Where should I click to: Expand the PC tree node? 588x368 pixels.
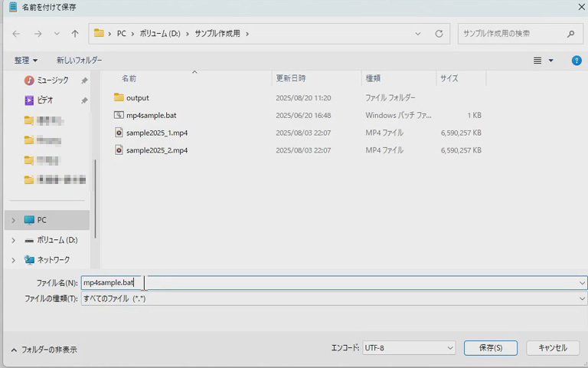(13, 220)
